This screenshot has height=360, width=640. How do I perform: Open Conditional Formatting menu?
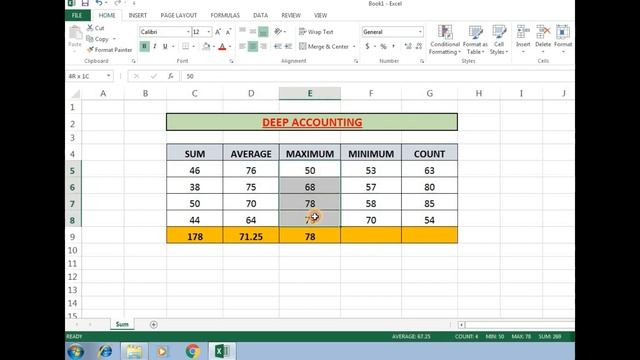[x=445, y=40]
